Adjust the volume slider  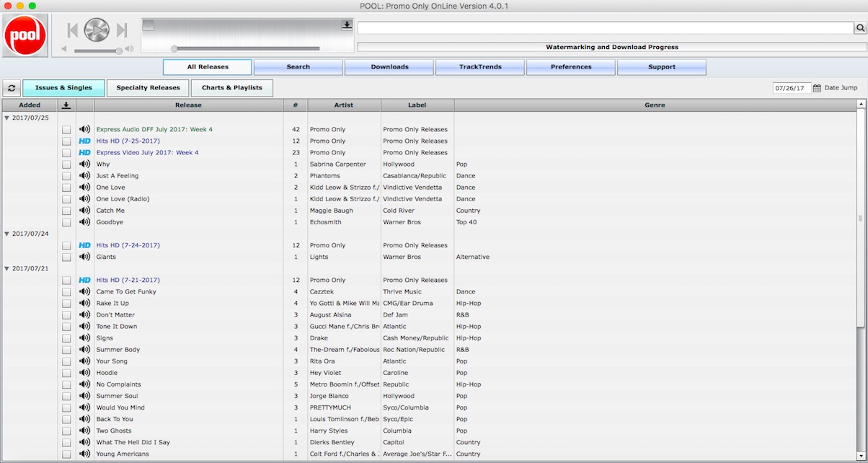tap(97, 50)
